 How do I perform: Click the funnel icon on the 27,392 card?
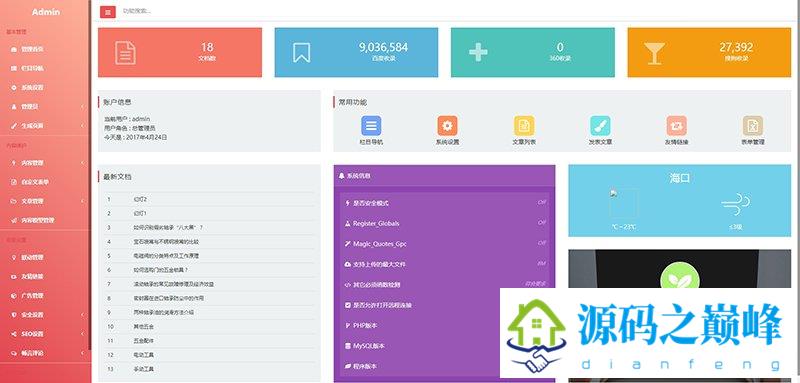click(654, 53)
